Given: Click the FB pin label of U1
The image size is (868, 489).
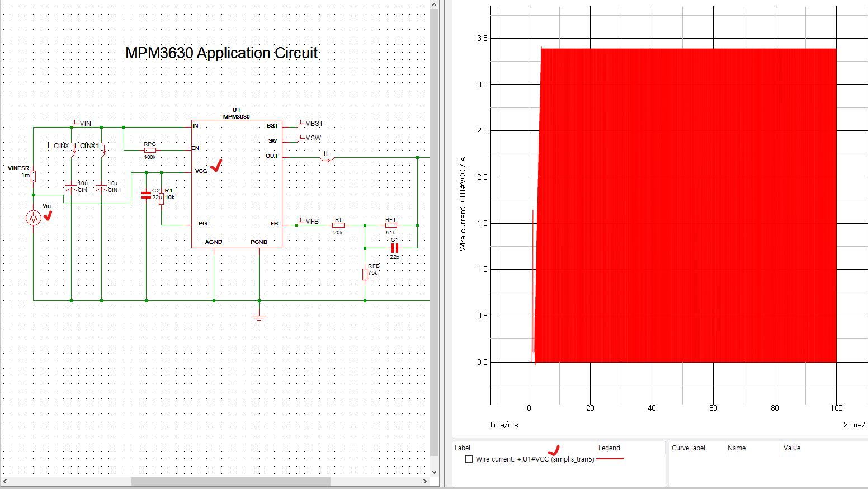Looking at the screenshot, I should click(274, 224).
